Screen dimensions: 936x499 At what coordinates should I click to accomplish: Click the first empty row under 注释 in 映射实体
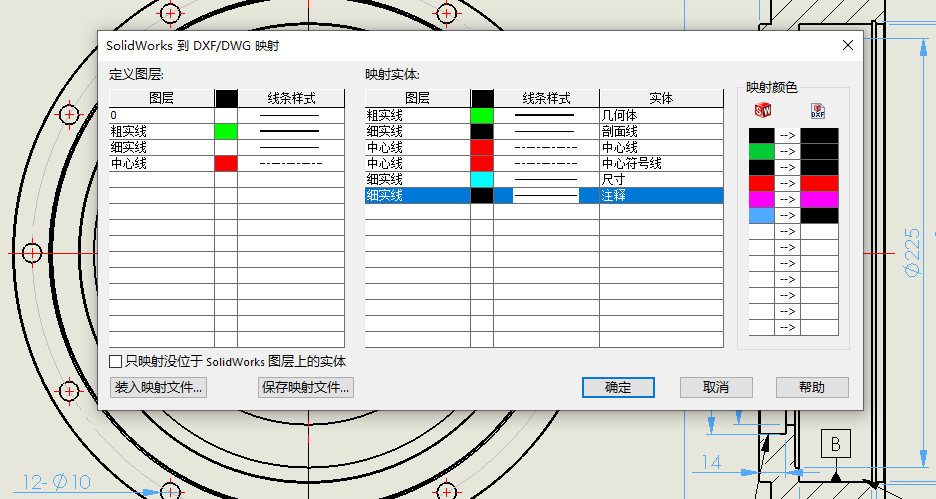click(x=544, y=211)
